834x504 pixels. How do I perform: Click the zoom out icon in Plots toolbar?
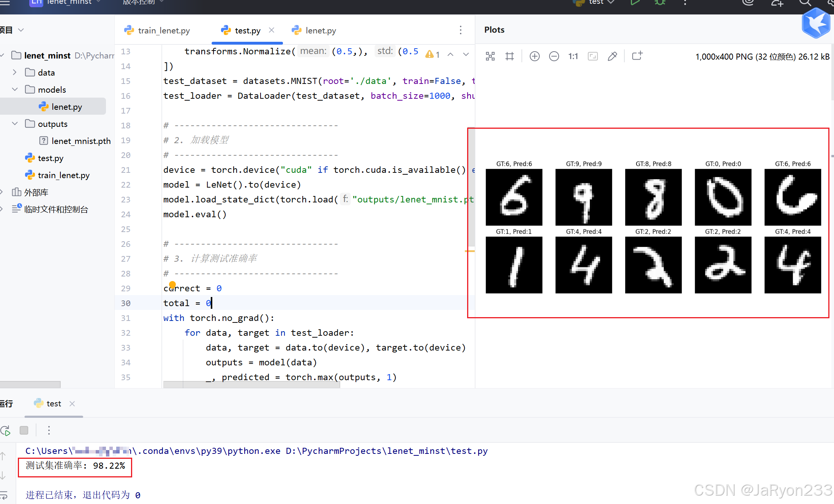click(554, 57)
